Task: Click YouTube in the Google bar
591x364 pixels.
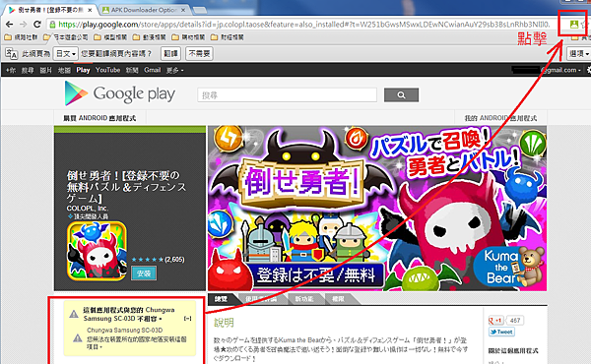Action: 107,70
